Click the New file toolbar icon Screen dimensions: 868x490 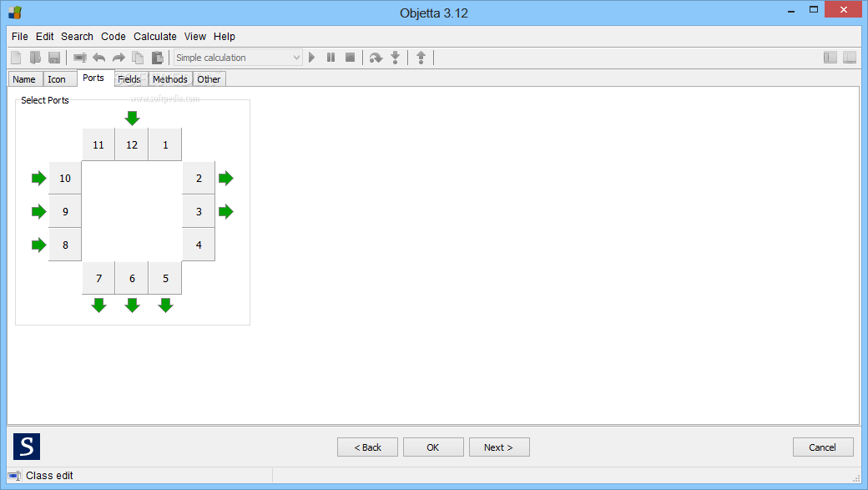16,58
